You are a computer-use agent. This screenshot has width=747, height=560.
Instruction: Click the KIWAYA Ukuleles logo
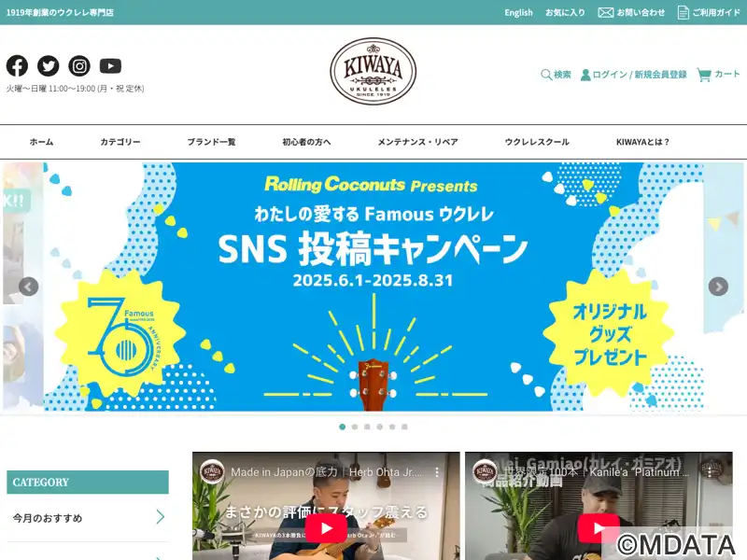[x=373, y=71]
